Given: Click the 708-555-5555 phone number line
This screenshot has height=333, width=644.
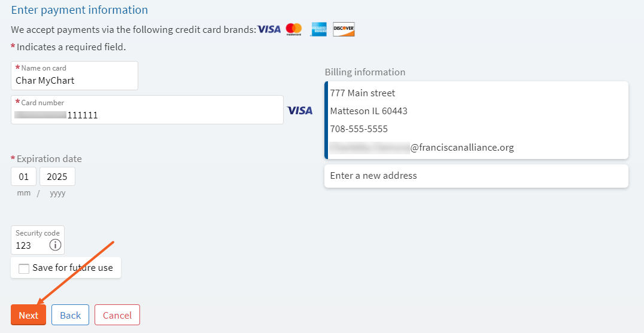Looking at the screenshot, I should pyautogui.click(x=359, y=129).
